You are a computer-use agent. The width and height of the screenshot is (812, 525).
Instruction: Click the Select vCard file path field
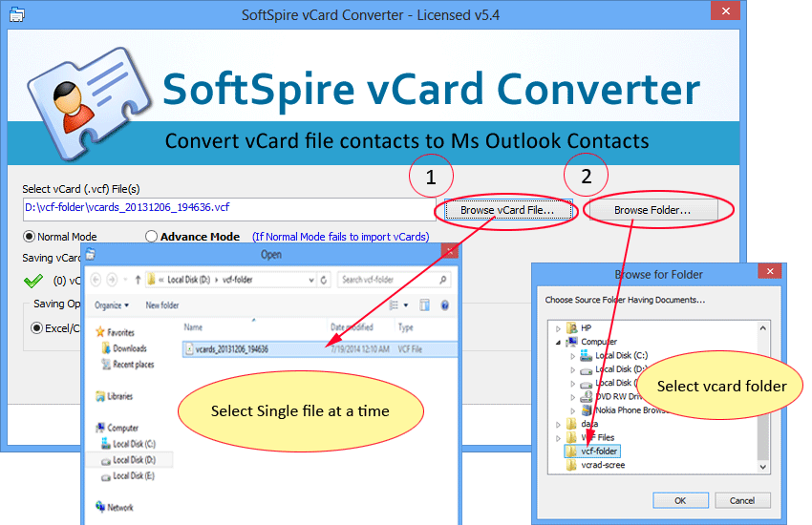pos(227,207)
